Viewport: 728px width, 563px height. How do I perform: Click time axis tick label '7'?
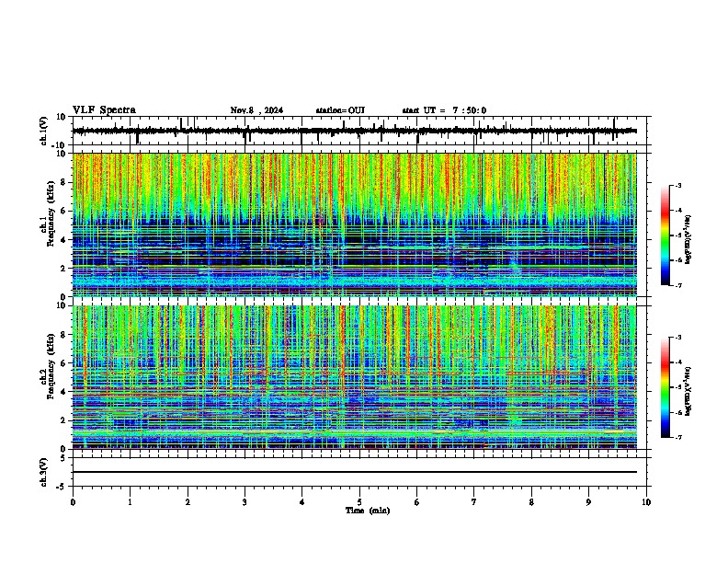[x=474, y=502]
